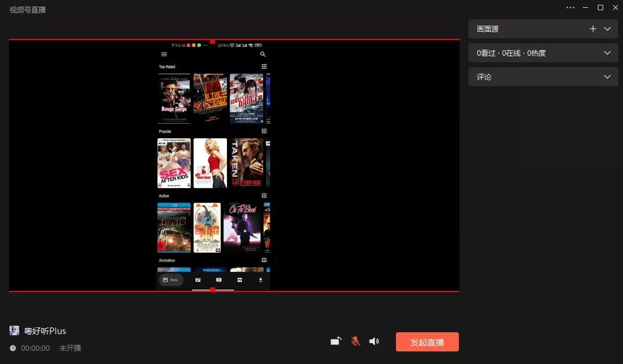Image resolution: width=623 pixels, height=364 pixels.
Task: Click the 粤好听Plus profile avatar
Action: pyautogui.click(x=14, y=330)
